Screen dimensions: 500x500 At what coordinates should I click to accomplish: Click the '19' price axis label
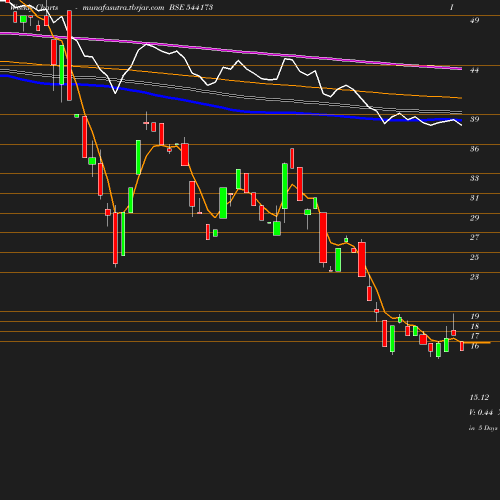coord(475,316)
